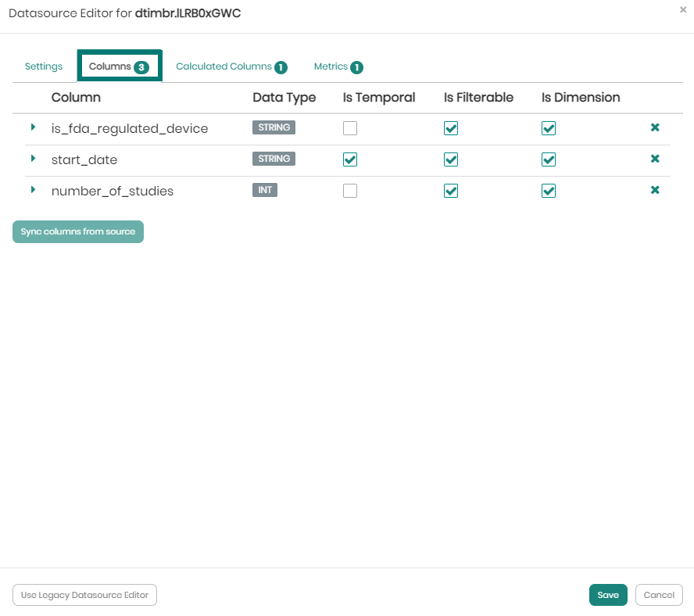The height and width of the screenshot is (616, 694).
Task: Expand the start_date row details
Action: [33, 158]
